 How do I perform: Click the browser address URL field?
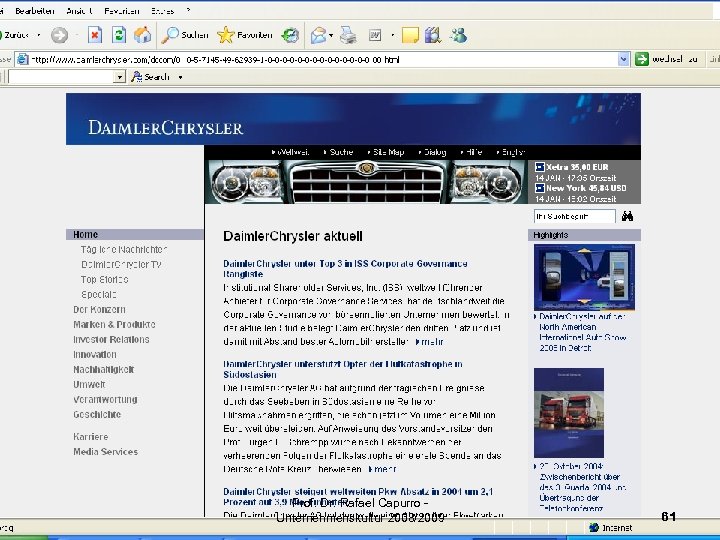click(x=324, y=59)
